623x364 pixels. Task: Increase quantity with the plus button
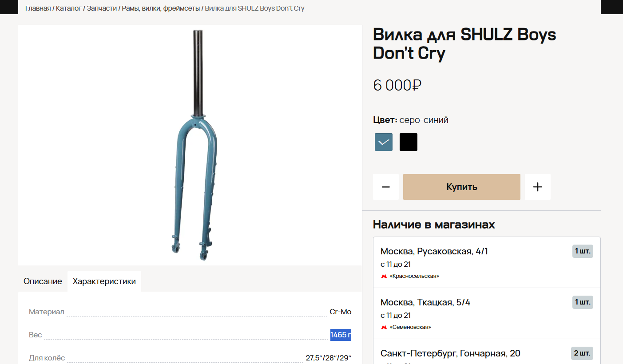(538, 187)
